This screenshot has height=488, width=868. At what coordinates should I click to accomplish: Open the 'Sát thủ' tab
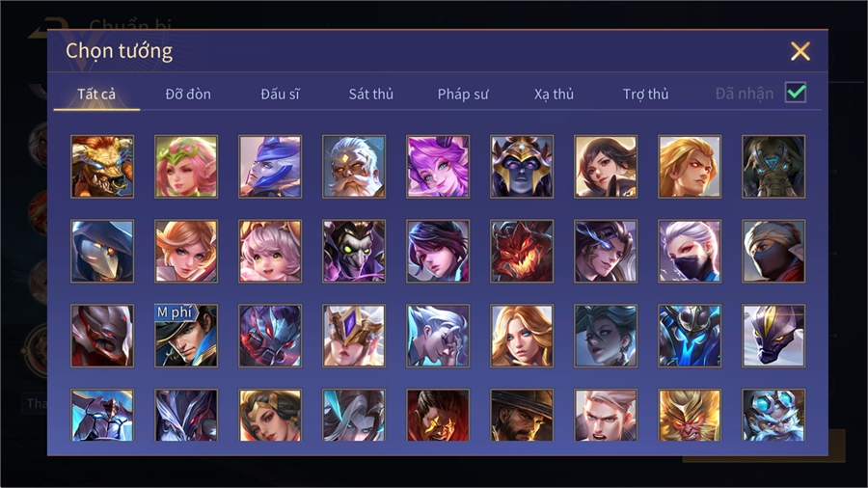pos(371,95)
